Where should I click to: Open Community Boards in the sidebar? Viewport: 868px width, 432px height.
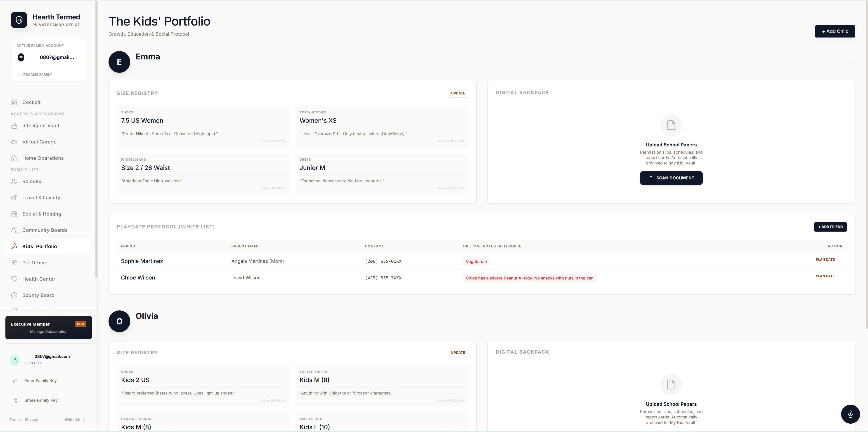point(45,230)
